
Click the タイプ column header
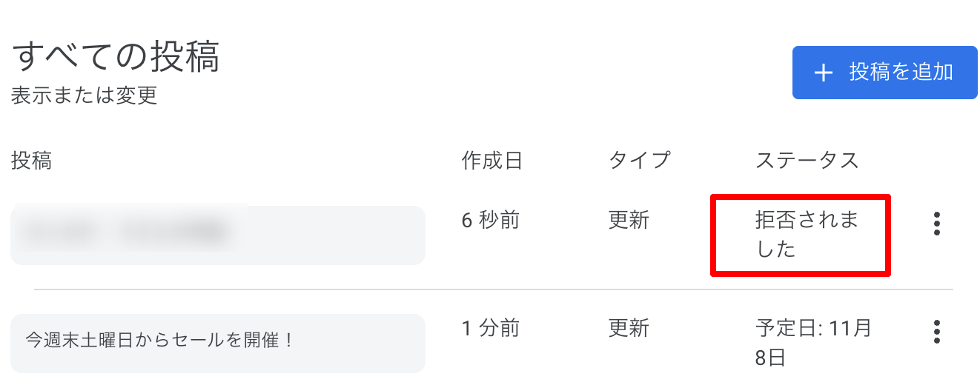click(639, 160)
